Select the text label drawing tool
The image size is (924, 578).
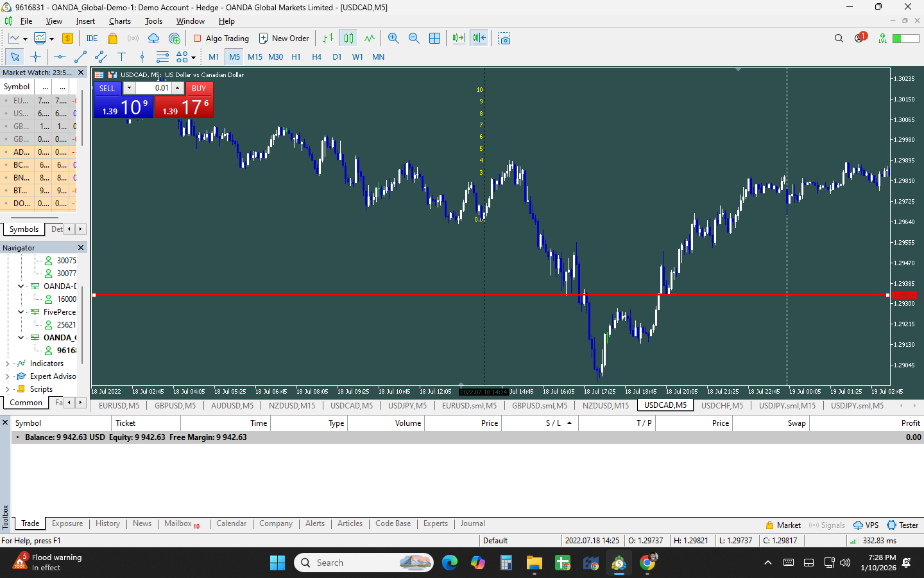[x=121, y=57]
